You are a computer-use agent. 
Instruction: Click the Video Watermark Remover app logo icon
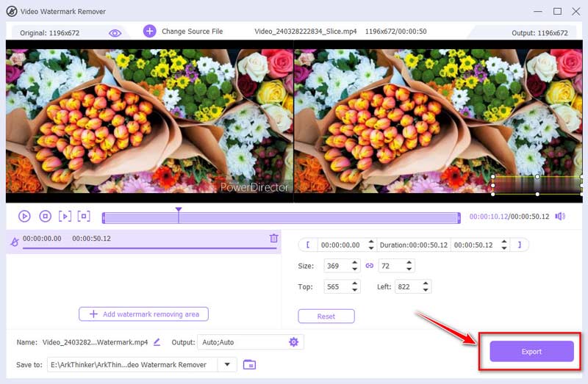(12, 11)
